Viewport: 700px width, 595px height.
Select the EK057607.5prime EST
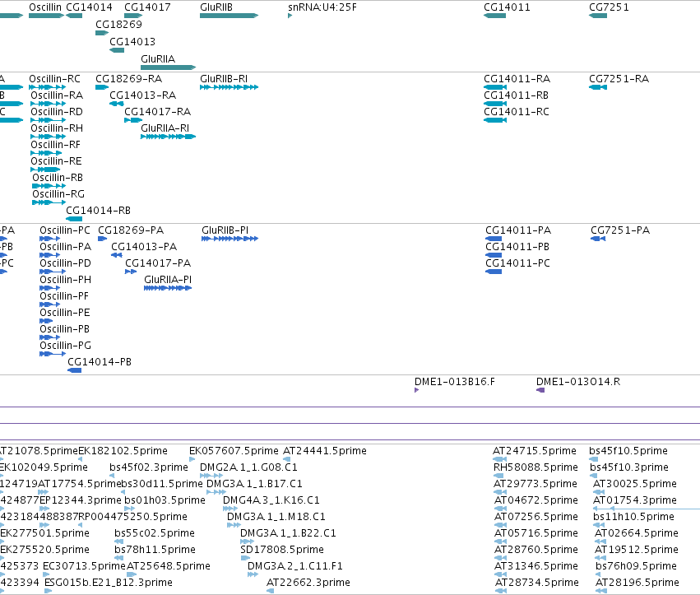pos(192,459)
